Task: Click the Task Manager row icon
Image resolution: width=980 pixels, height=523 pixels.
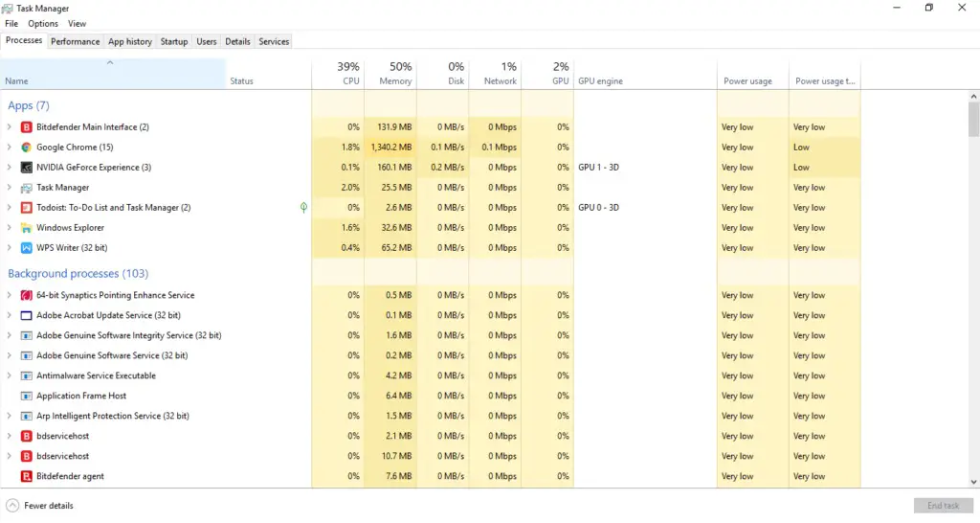Action: (x=26, y=187)
